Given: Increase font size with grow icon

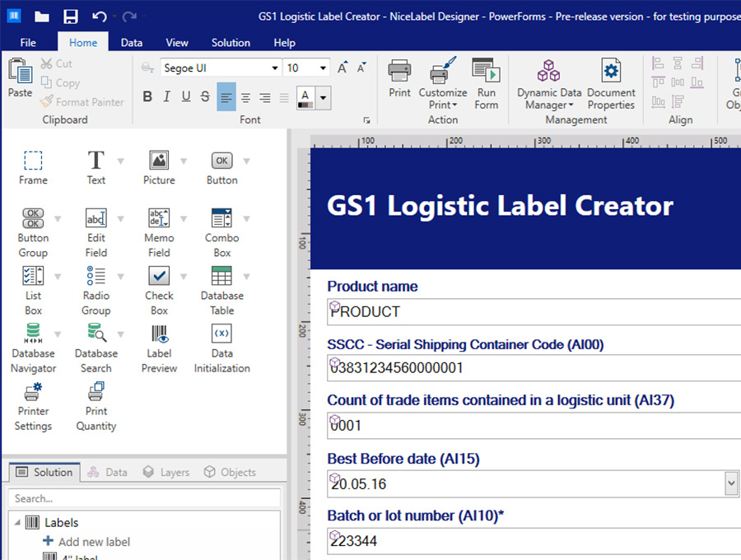Looking at the screenshot, I should click(343, 68).
